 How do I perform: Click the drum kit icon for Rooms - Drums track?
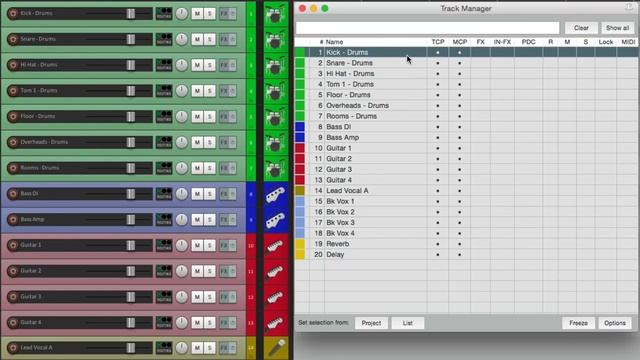[x=275, y=168]
